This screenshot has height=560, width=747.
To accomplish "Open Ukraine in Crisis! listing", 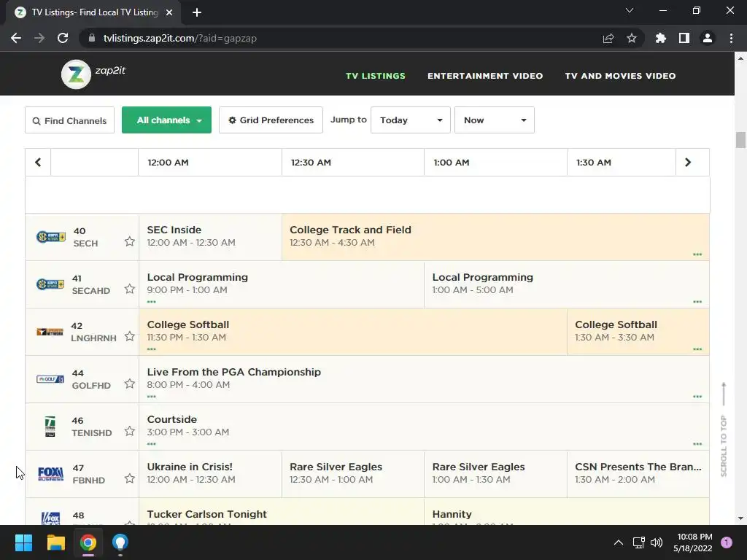I will [x=211, y=474].
